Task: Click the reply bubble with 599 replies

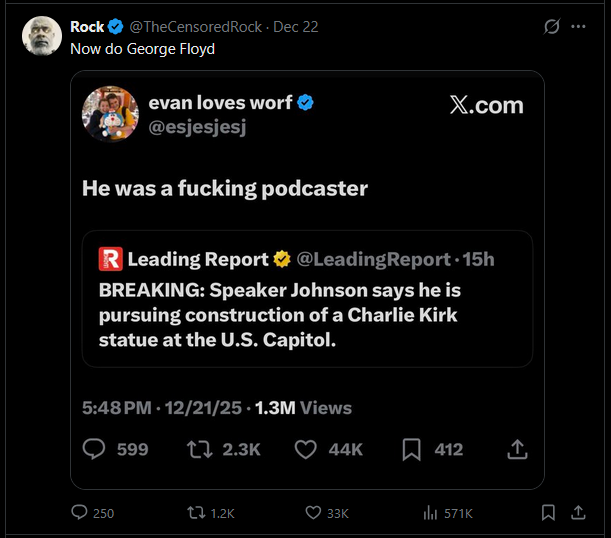Action: (x=94, y=450)
